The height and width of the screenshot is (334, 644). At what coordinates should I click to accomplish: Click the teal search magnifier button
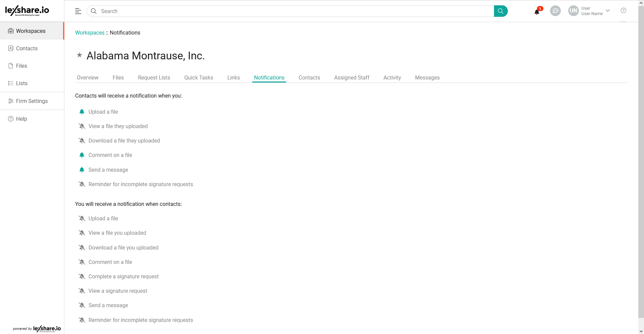500,11
